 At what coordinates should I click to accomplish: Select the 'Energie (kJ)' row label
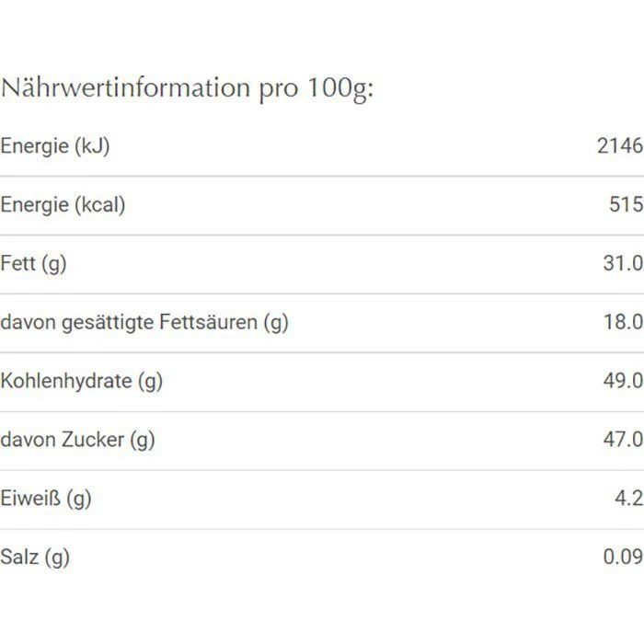[x=55, y=145]
